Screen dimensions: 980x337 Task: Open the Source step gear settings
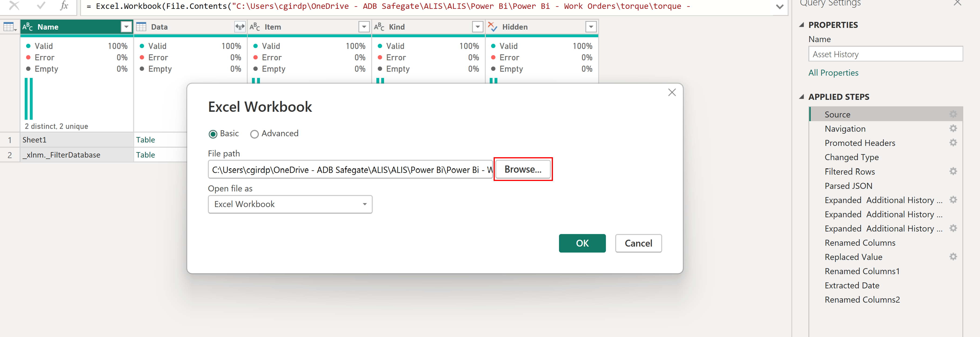pos(953,114)
